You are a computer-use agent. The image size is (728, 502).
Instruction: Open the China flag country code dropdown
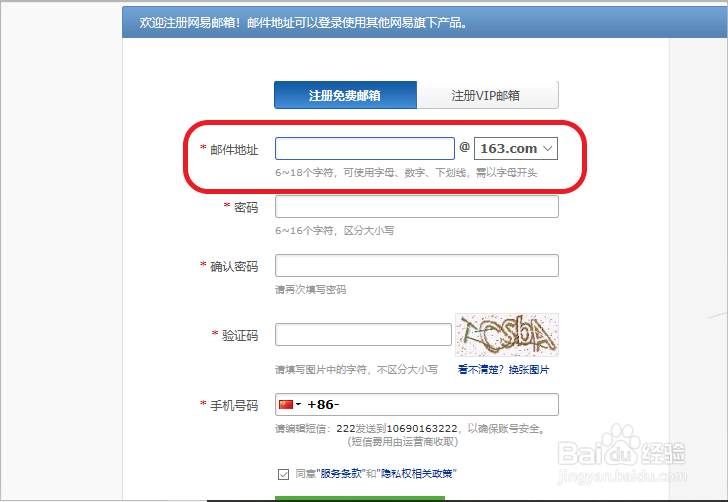(x=290, y=404)
